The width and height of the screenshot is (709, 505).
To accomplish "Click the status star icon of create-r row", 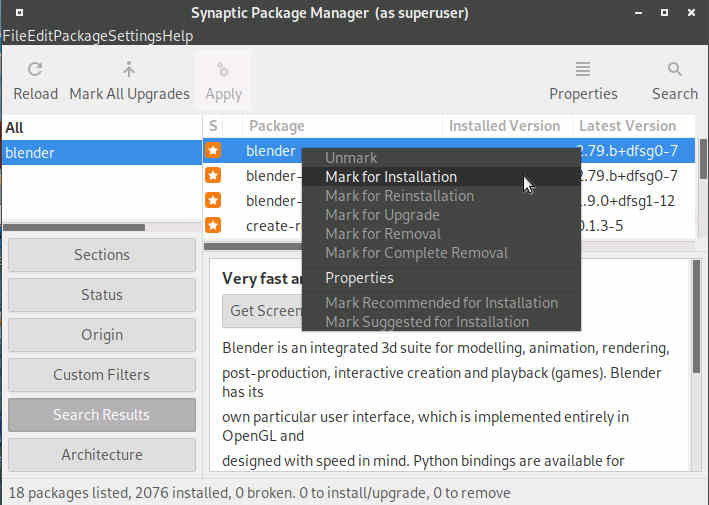I will pyautogui.click(x=213, y=225).
